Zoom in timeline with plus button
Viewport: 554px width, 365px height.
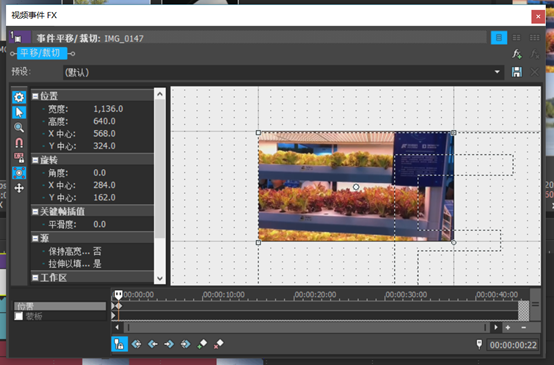[508, 328]
